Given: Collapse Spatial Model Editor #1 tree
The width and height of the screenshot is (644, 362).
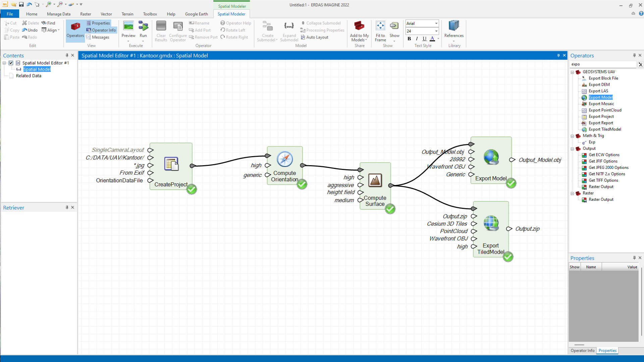Looking at the screenshot, I should 4,63.
